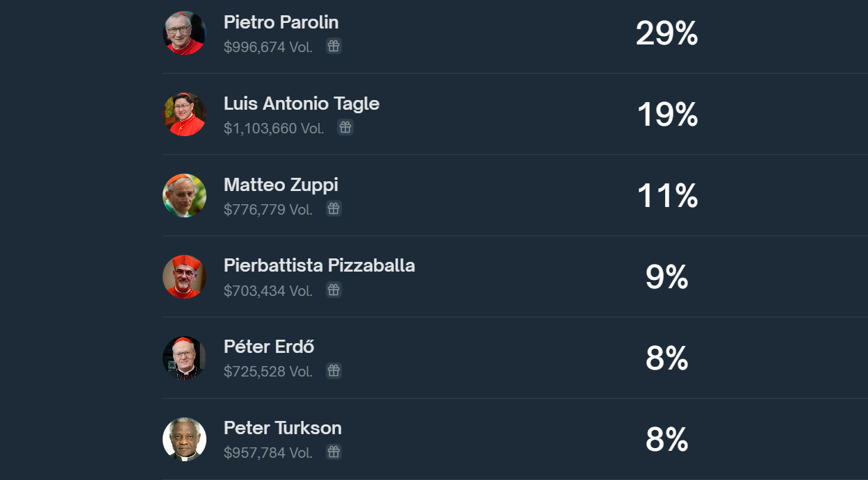Open the Pietro Parolin market name
Viewport: 868px width, 480px height.
click(x=281, y=22)
